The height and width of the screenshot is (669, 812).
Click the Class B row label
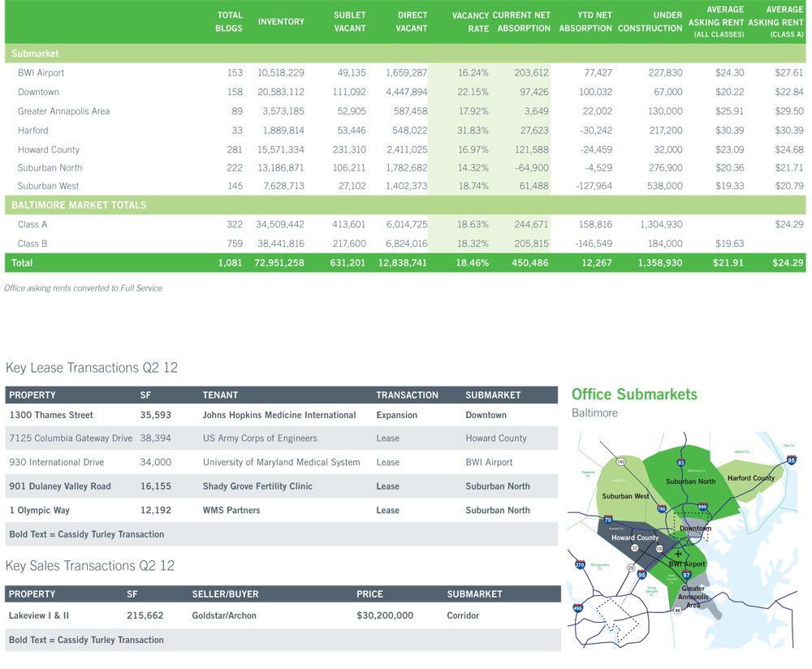coord(32,244)
